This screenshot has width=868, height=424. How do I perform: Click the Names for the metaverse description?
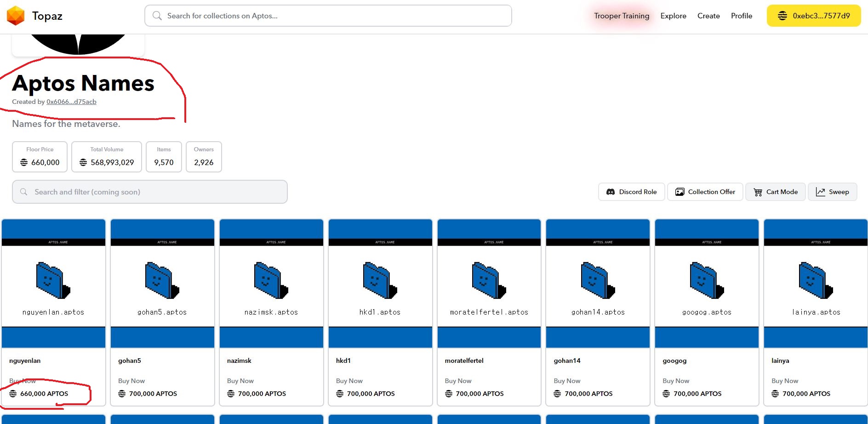(x=66, y=124)
